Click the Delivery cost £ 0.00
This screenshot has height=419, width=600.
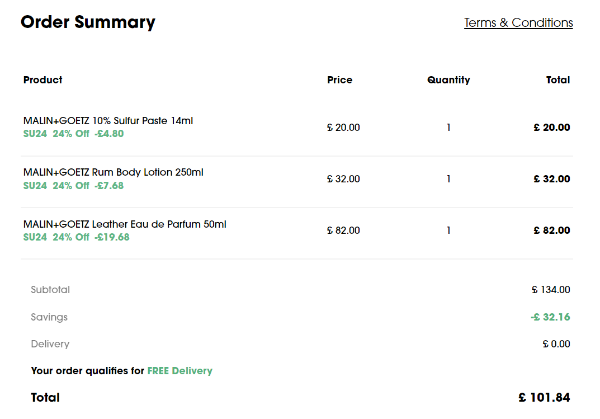click(555, 344)
